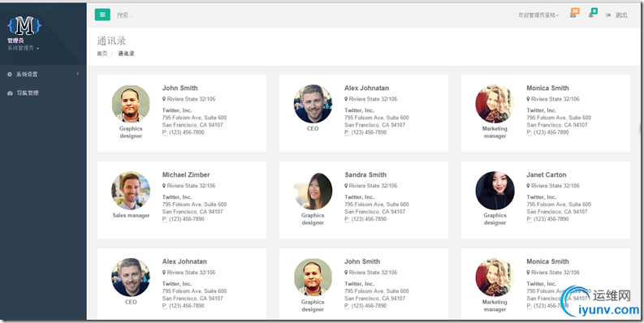
Task: Expand the 系统管理员 user dropdown
Action: tap(23, 48)
